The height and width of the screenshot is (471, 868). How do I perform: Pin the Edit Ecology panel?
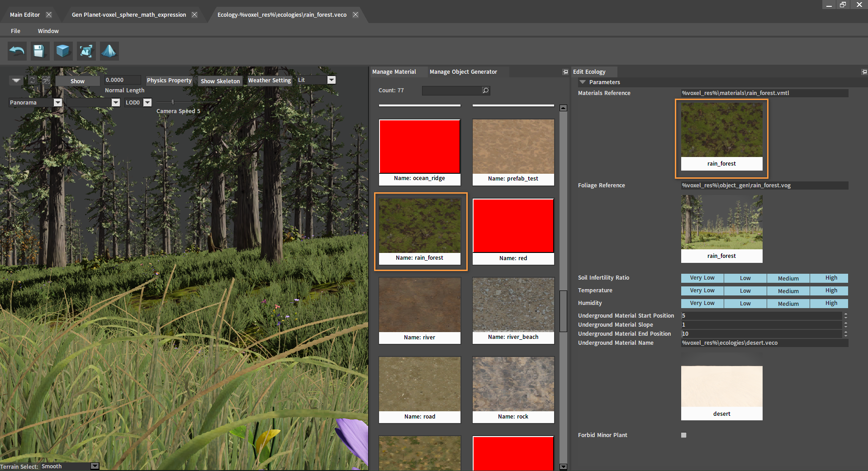click(x=864, y=72)
